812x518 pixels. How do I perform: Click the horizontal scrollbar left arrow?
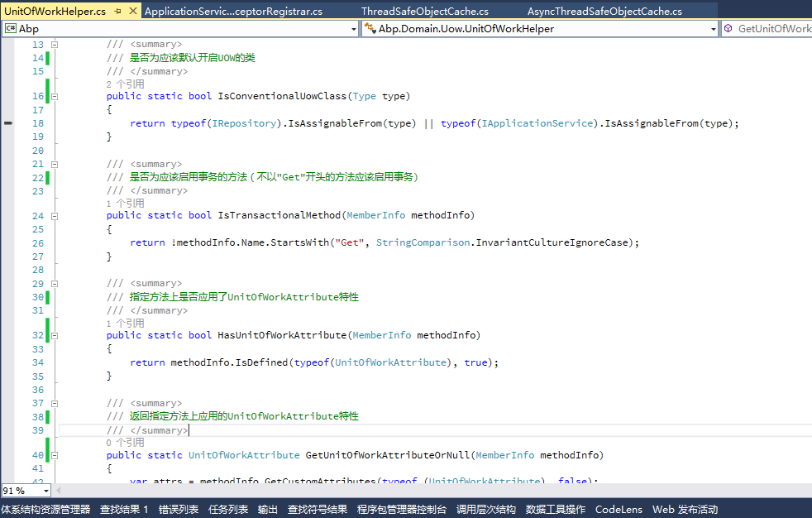pyautogui.click(x=59, y=490)
